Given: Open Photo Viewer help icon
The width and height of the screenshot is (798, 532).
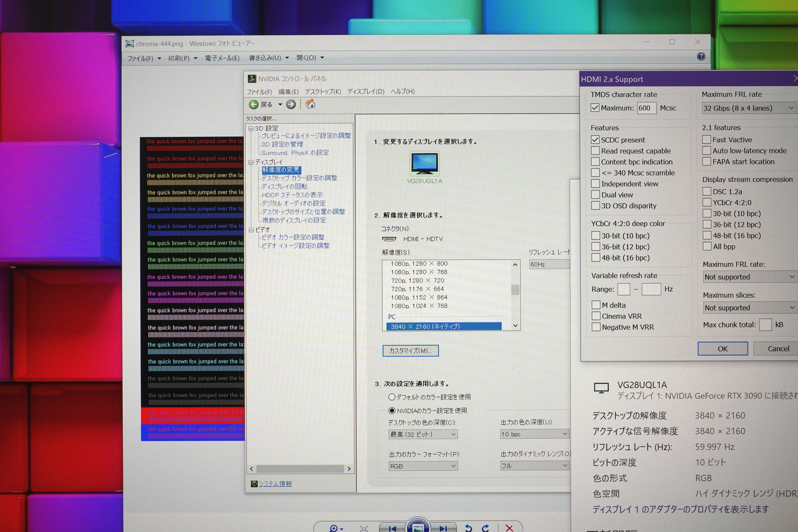Looking at the screenshot, I should click(x=701, y=57).
